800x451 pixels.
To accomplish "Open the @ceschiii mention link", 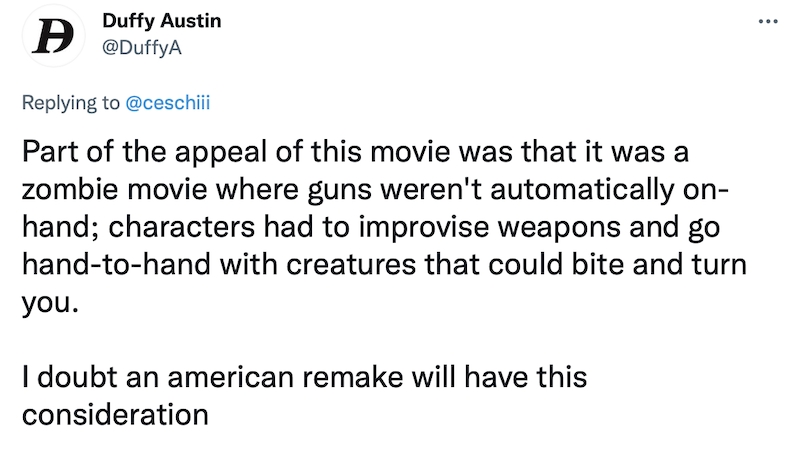I will pos(167,103).
